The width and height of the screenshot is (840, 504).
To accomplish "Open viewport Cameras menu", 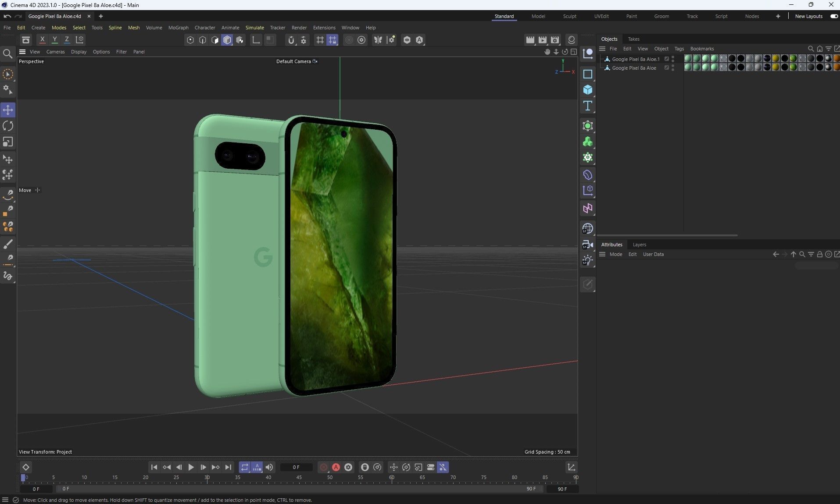I will pos(55,52).
